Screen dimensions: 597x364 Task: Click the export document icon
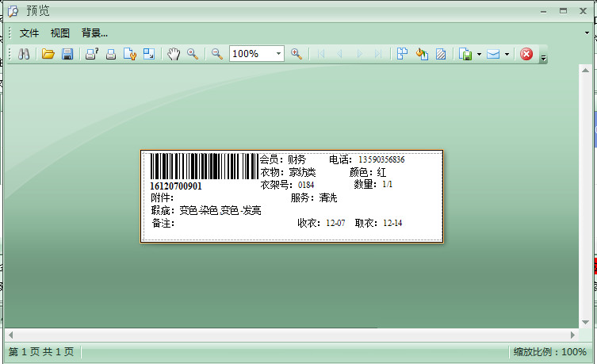[x=465, y=54]
